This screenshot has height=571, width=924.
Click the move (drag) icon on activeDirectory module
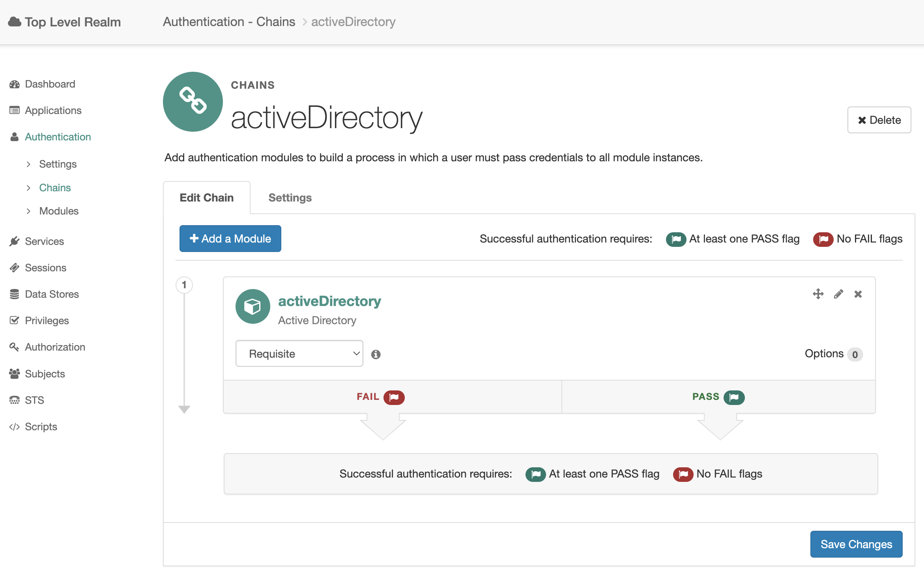(x=818, y=294)
